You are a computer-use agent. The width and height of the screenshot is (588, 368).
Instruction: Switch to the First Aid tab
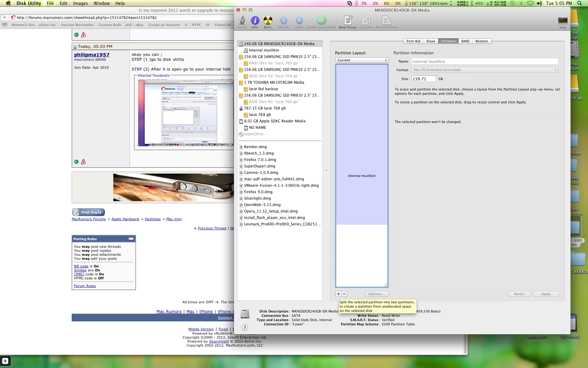[413, 41]
